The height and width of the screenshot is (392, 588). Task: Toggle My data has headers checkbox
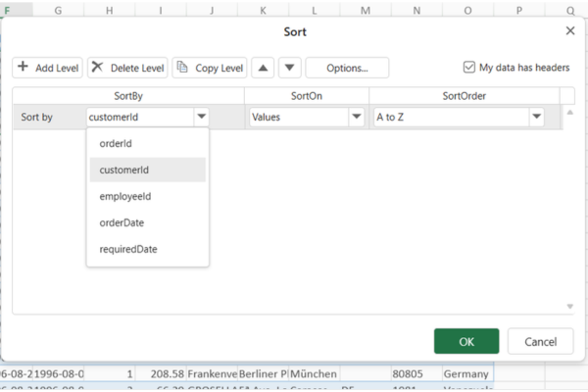(x=469, y=68)
